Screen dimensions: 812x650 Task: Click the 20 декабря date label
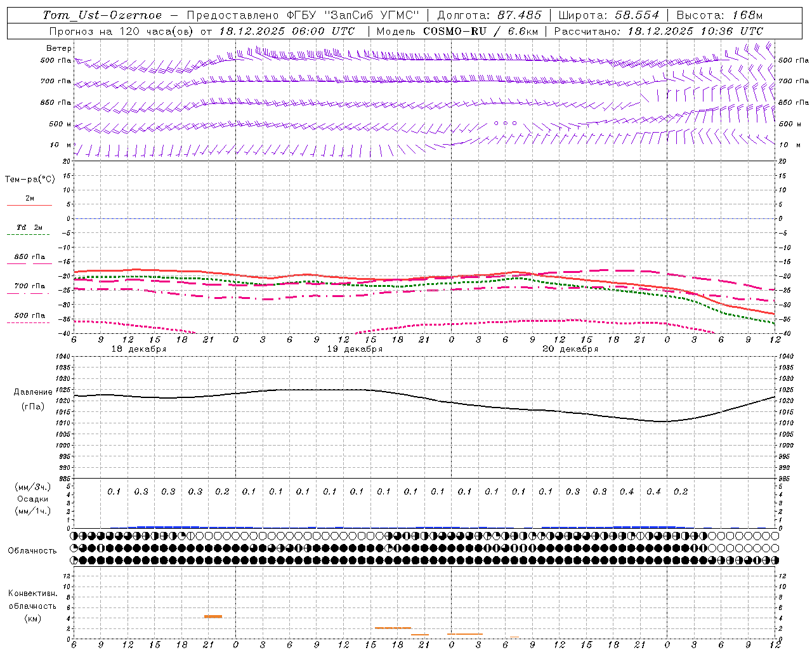point(570,349)
